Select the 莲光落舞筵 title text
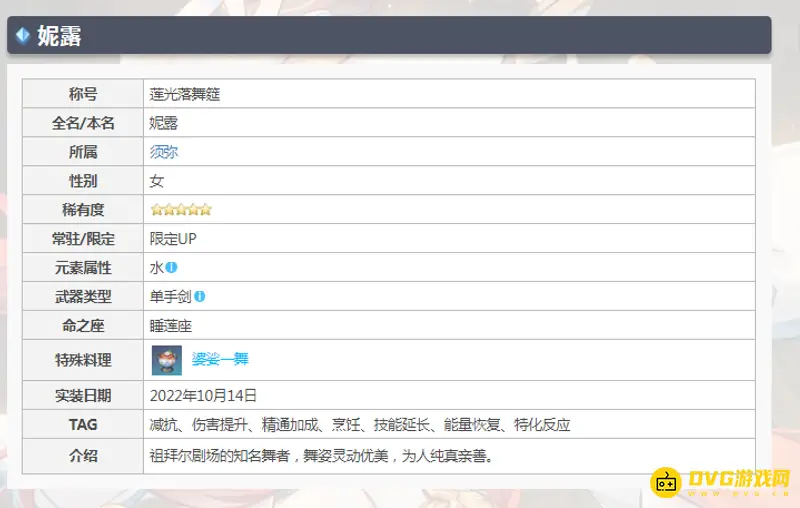Screen dimensions: 800x508 185,94
